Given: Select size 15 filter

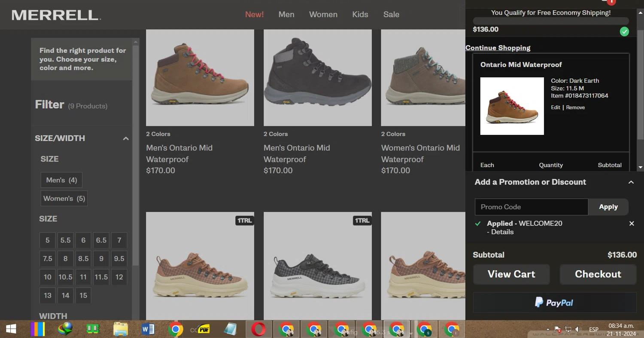Looking at the screenshot, I should coord(83,295).
